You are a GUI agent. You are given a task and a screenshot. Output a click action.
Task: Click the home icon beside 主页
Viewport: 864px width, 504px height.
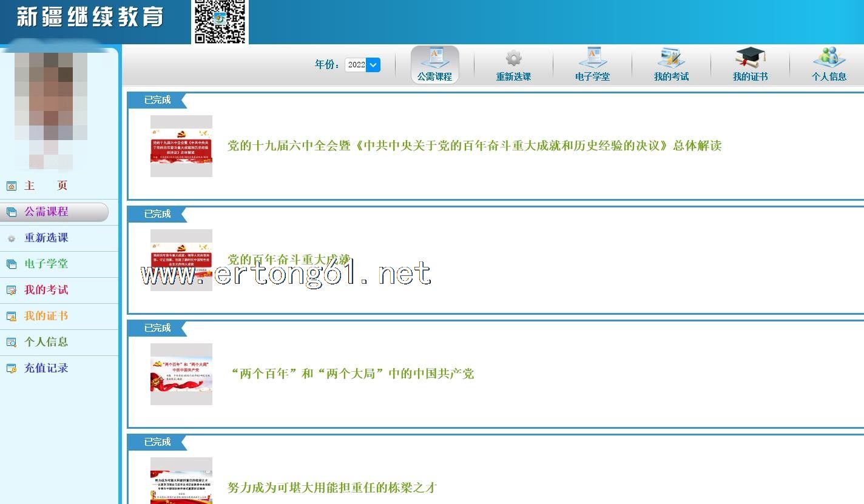(x=11, y=186)
